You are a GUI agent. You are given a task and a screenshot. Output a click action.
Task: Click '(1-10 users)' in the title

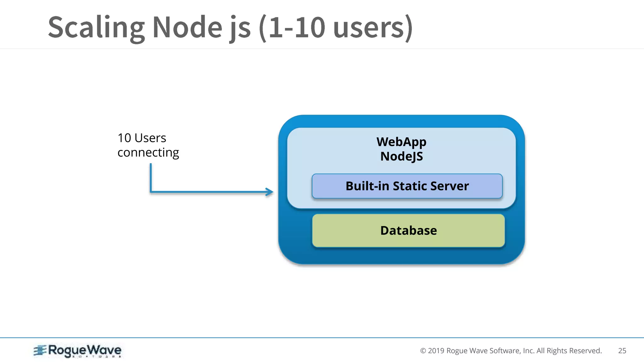[x=336, y=28]
